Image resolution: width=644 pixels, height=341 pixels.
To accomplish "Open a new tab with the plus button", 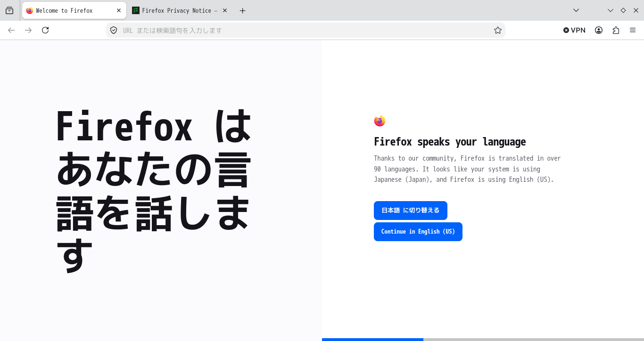I will [242, 10].
